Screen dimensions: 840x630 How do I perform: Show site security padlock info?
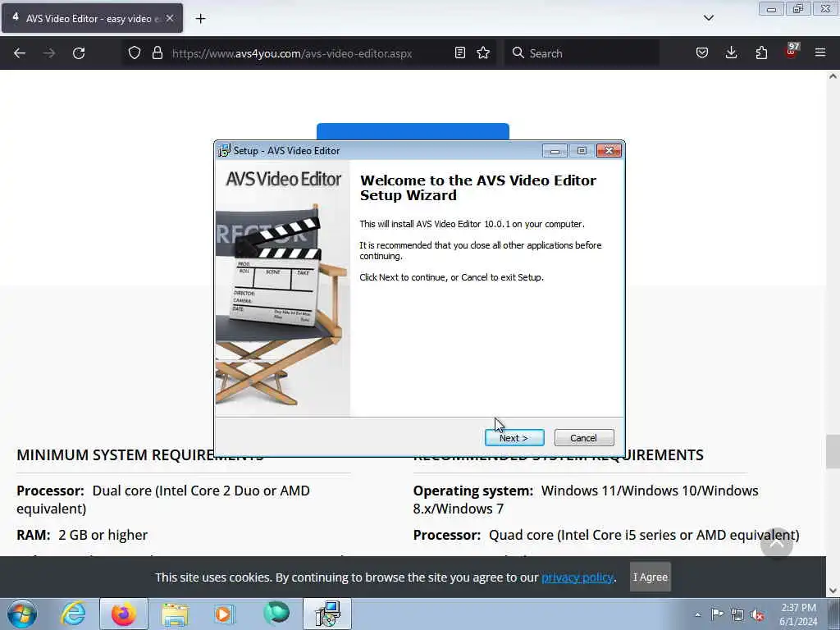click(x=157, y=52)
